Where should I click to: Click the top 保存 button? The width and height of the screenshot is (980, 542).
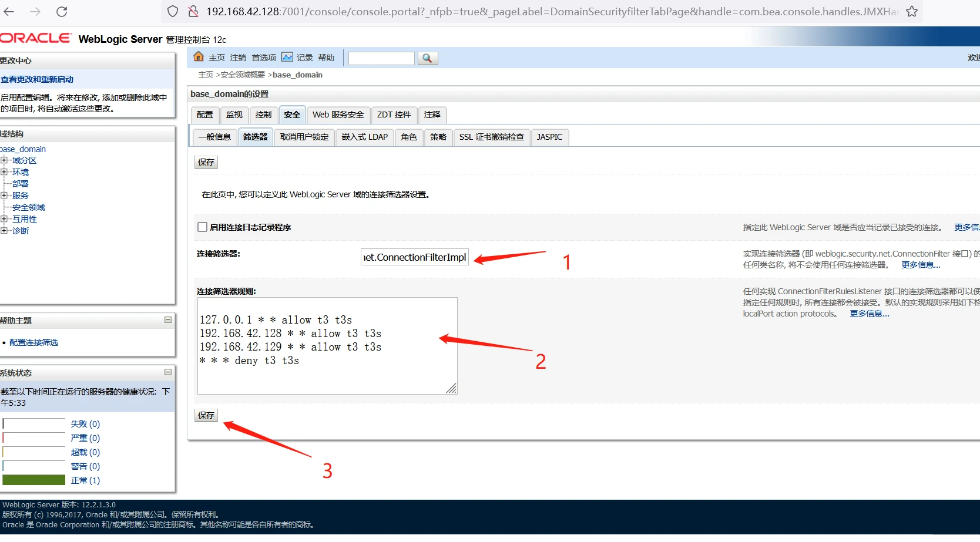[x=206, y=162]
